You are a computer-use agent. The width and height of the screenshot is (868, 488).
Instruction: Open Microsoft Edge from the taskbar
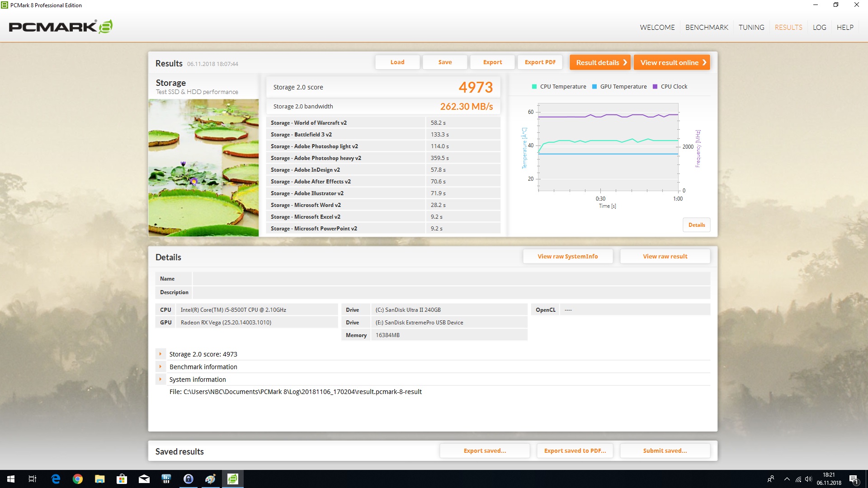pos(56,479)
